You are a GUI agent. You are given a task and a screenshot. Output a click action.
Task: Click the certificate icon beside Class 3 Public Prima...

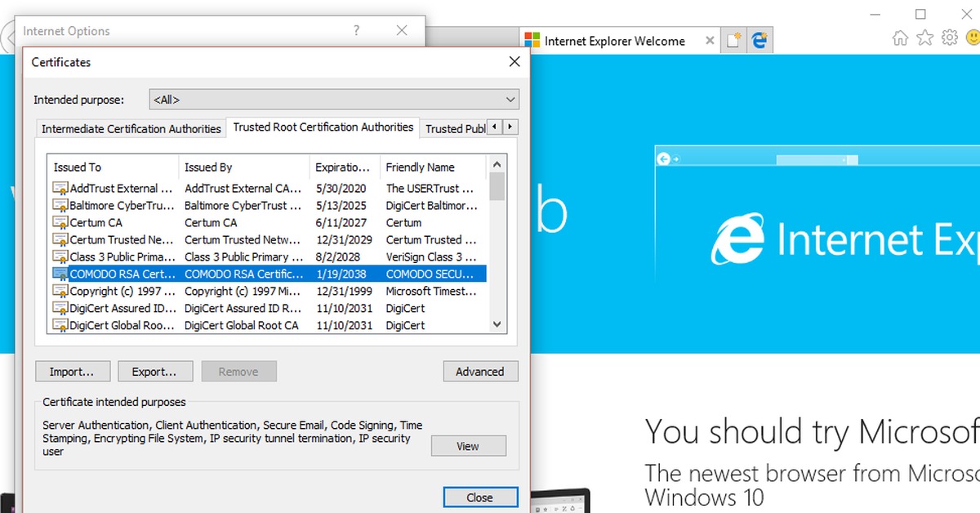coord(60,257)
